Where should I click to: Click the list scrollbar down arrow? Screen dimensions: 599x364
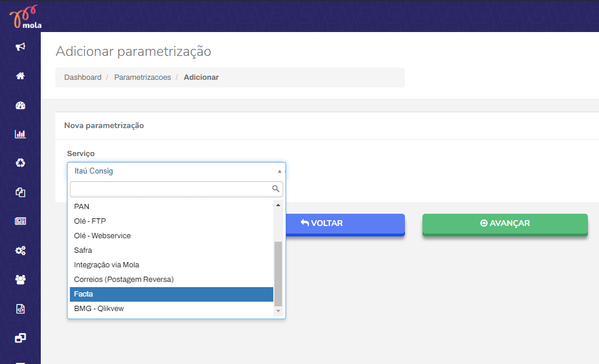pyautogui.click(x=278, y=311)
